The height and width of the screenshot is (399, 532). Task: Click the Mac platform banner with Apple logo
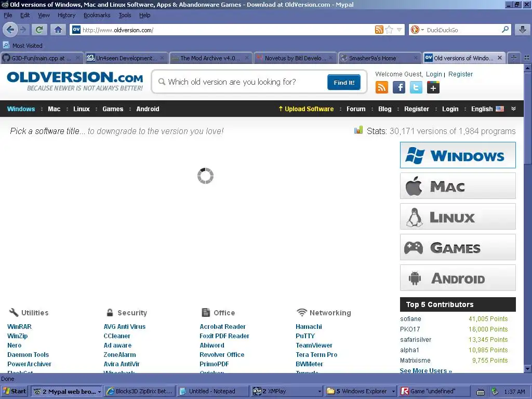click(x=458, y=186)
